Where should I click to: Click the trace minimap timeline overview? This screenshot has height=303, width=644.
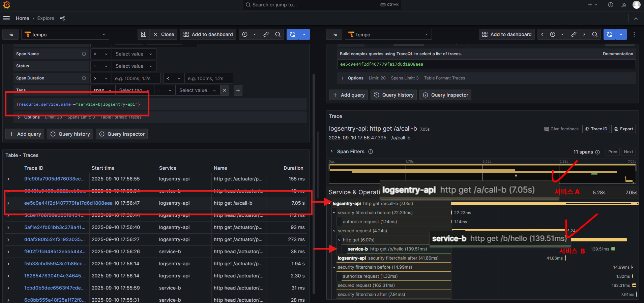[482, 173]
